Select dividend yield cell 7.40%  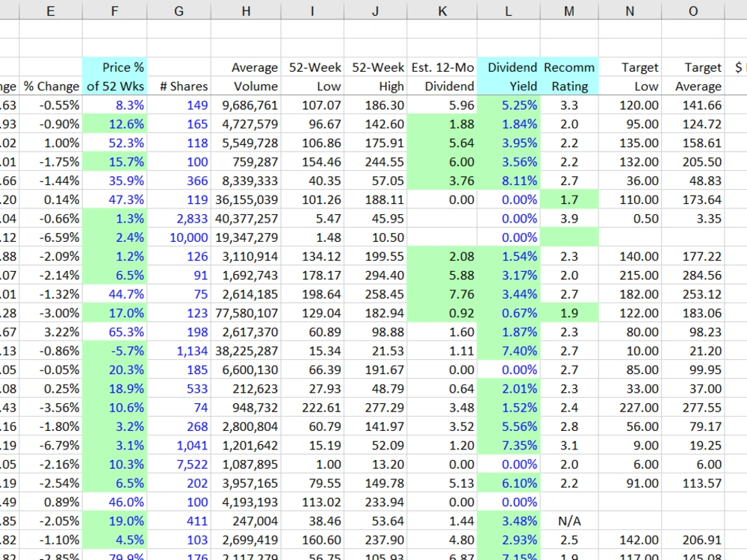click(x=509, y=351)
